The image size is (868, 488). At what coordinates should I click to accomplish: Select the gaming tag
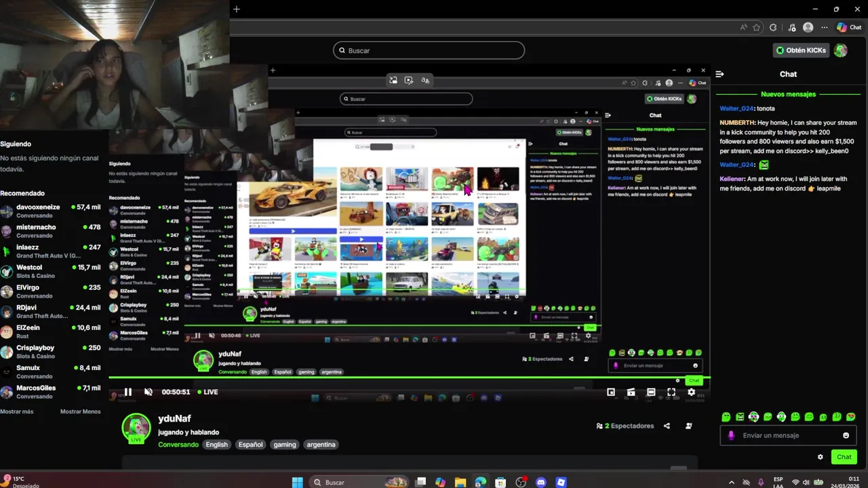285,445
